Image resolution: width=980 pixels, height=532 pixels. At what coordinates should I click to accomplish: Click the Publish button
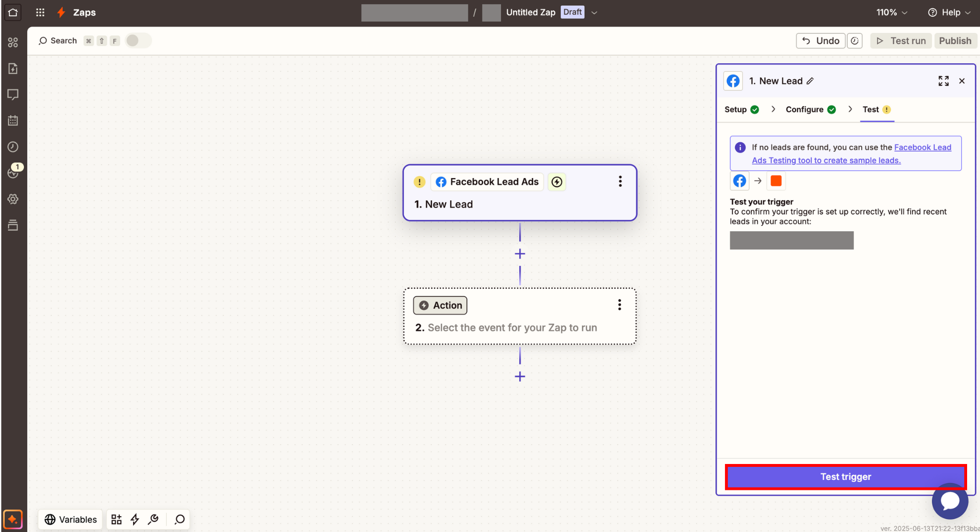(955, 41)
